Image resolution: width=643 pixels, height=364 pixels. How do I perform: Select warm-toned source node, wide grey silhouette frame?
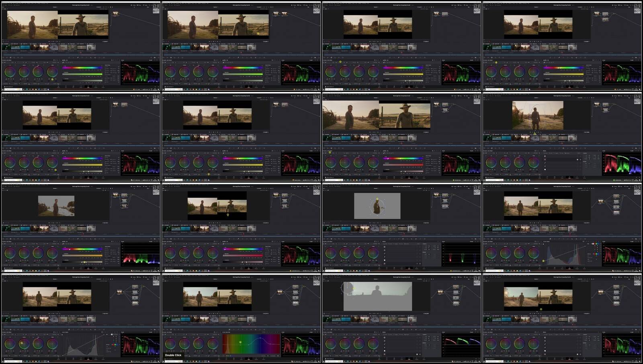pos(441,292)
